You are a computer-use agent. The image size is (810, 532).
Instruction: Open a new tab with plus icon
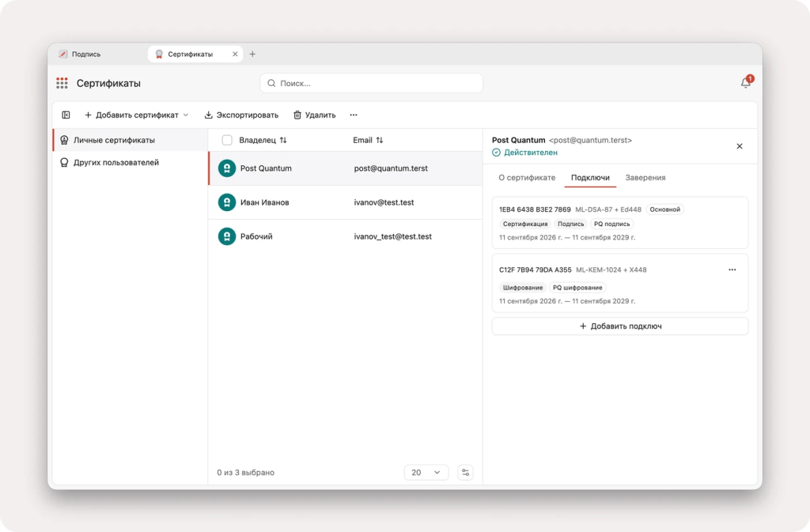coord(252,55)
